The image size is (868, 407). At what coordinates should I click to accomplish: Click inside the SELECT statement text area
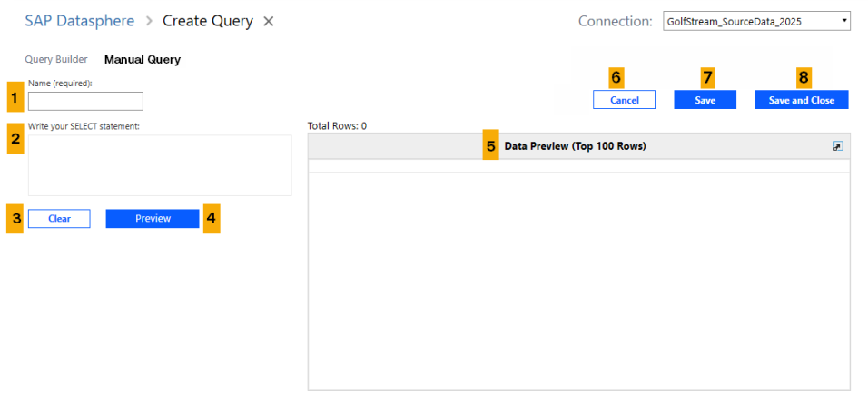coord(159,165)
